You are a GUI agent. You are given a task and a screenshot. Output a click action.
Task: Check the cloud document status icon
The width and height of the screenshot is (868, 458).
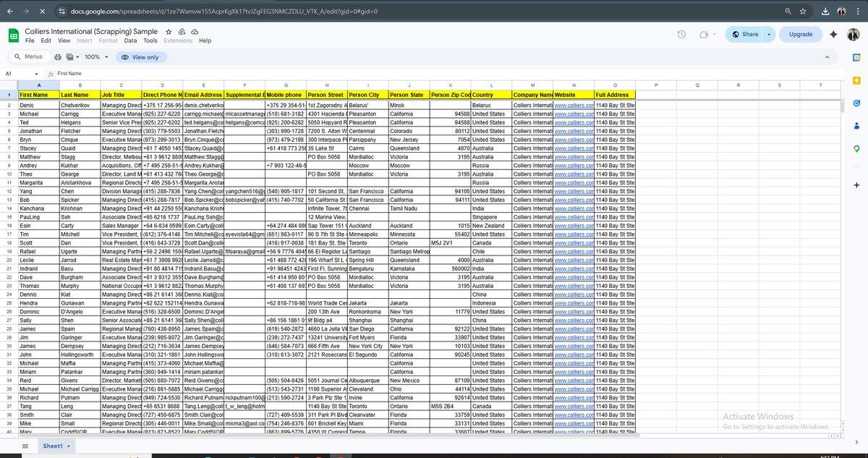point(195,32)
